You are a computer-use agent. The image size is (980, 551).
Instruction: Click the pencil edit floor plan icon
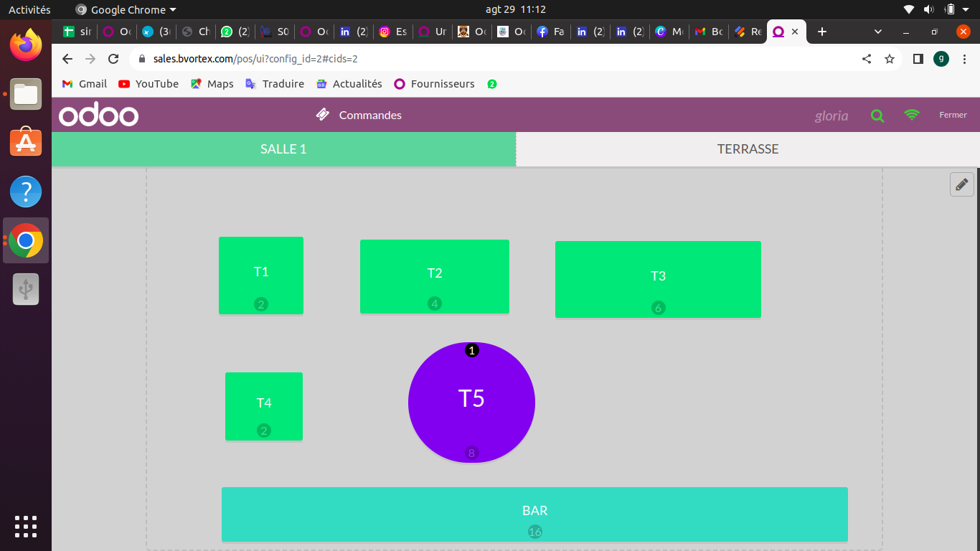pos(961,184)
